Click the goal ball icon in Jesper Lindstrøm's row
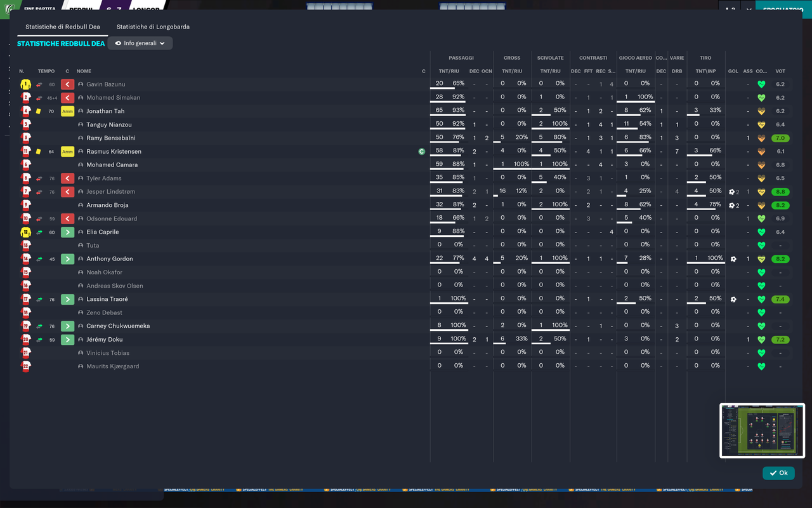The height and width of the screenshot is (508, 812). pyautogui.click(x=732, y=192)
